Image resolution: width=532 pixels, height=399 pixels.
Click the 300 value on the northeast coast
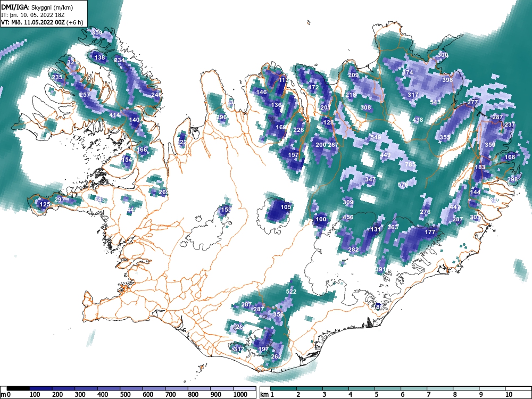pyautogui.click(x=443, y=55)
